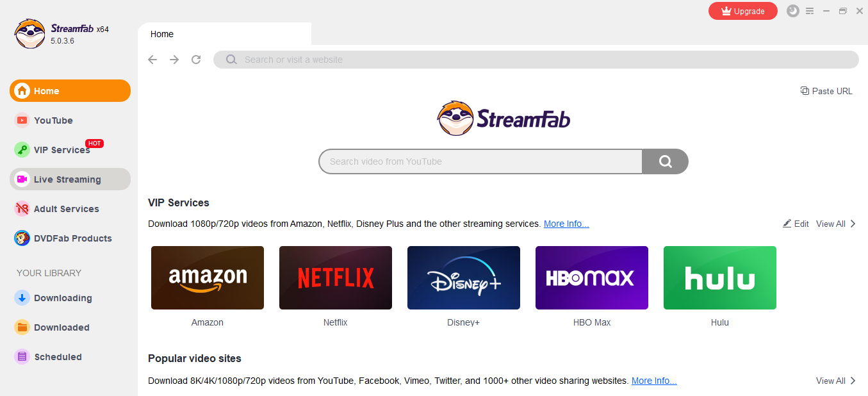Open the Disney+ service tile

point(464,277)
